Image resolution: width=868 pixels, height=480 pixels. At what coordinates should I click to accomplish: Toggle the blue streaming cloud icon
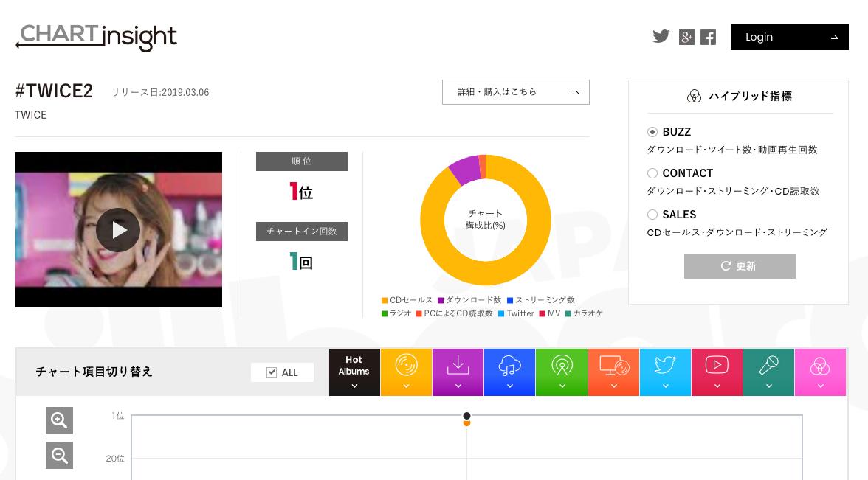coord(510,372)
